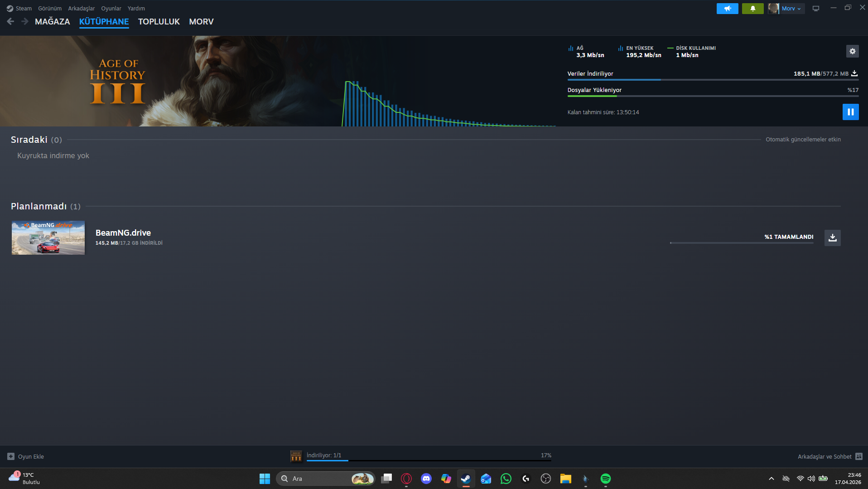Click the AĞ network speed stat

tap(586, 52)
